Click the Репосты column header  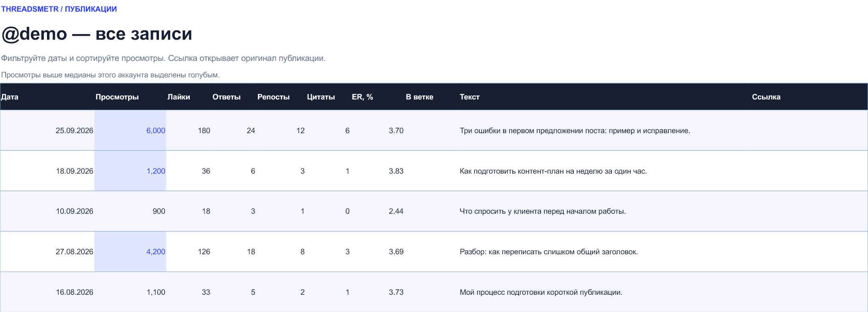(273, 97)
